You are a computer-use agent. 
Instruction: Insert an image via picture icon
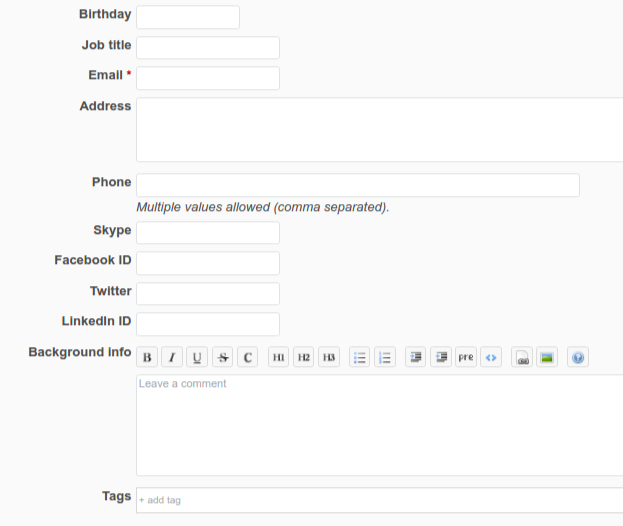(547, 357)
